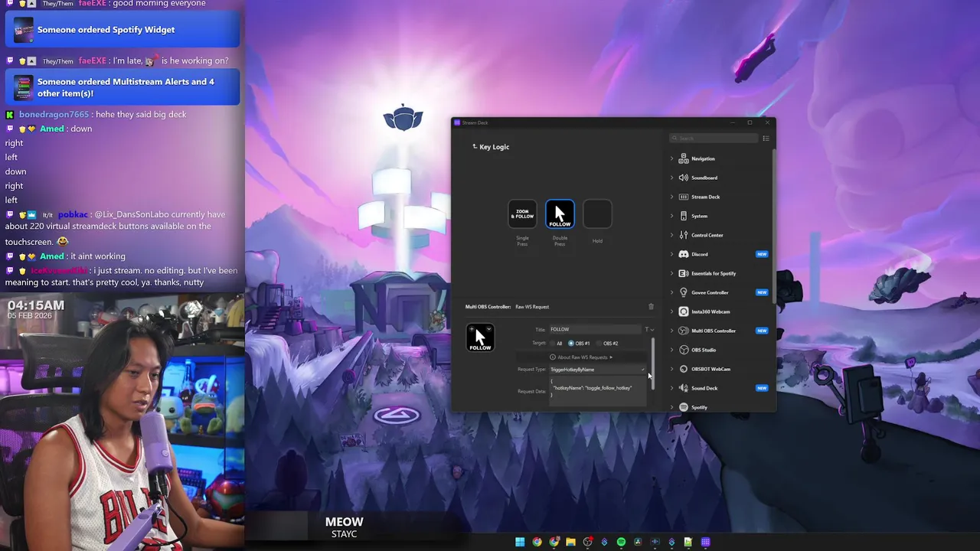Viewport: 980px width, 551px height.
Task: Click the System category icon
Action: (684, 216)
